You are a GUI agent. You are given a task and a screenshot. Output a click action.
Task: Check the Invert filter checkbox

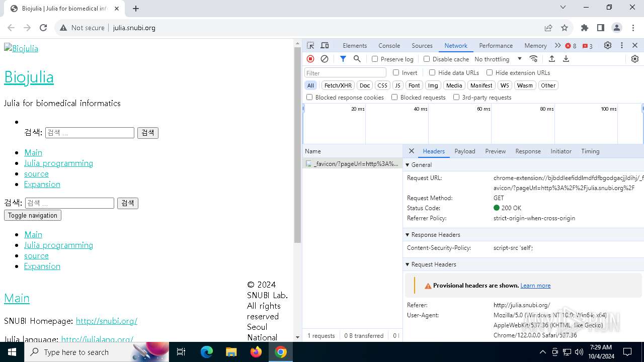[x=396, y=72]
